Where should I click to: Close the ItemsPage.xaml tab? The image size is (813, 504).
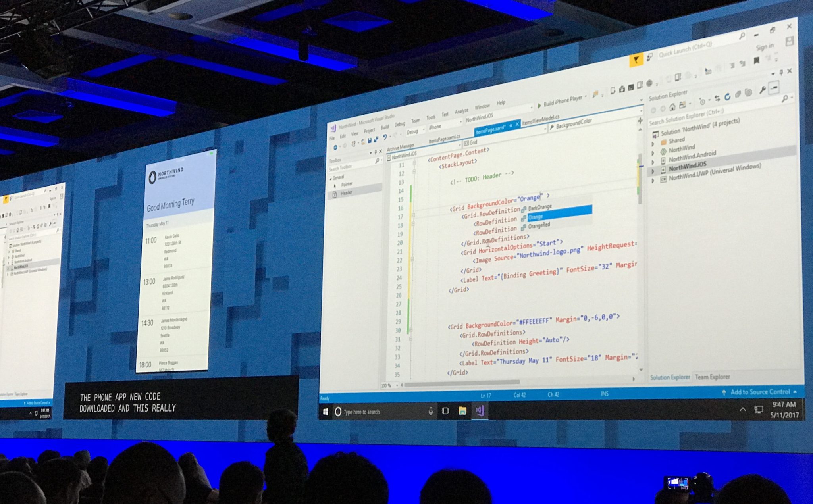tap(517, 124)
